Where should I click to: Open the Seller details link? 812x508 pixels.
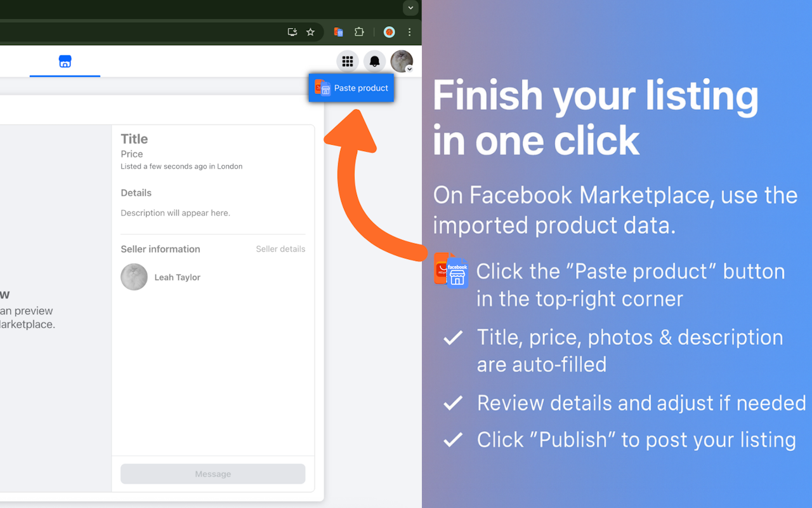point(280,249)
